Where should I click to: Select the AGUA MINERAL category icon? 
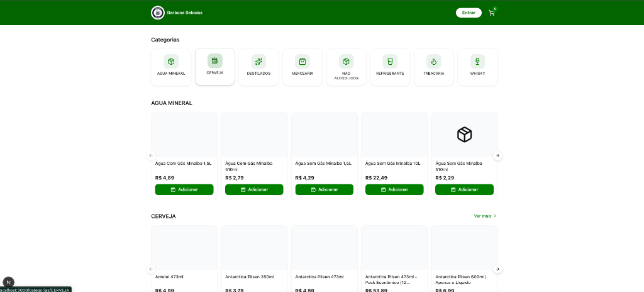(171, 61)
